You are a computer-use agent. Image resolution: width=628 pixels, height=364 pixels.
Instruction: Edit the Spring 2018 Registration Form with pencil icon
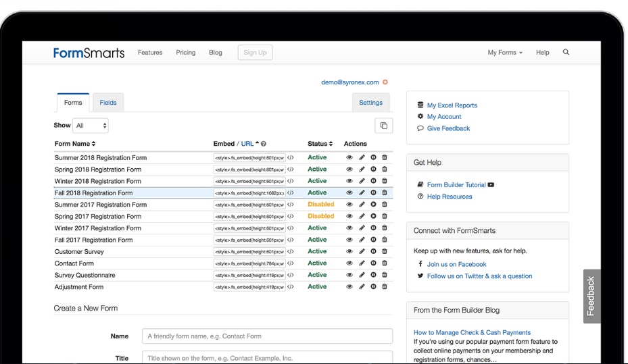pyautogui.click(x=362, y=170)
